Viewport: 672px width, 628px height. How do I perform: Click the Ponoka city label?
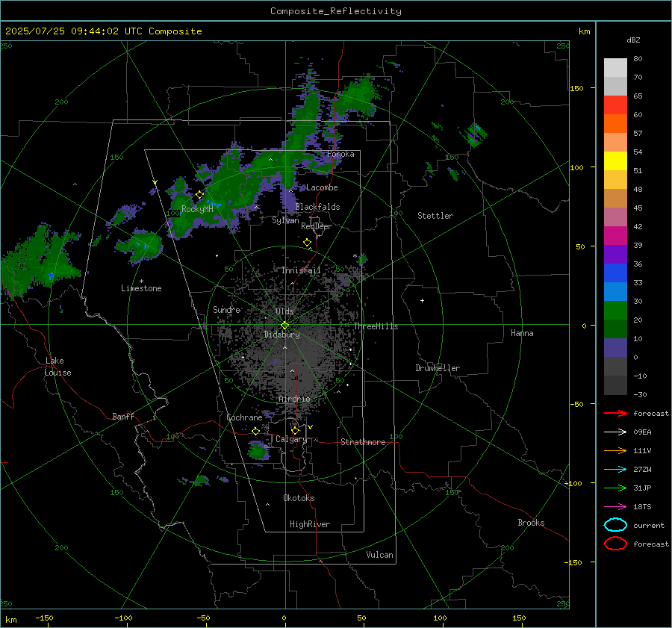pyautogui.click(x=340, y=154)
